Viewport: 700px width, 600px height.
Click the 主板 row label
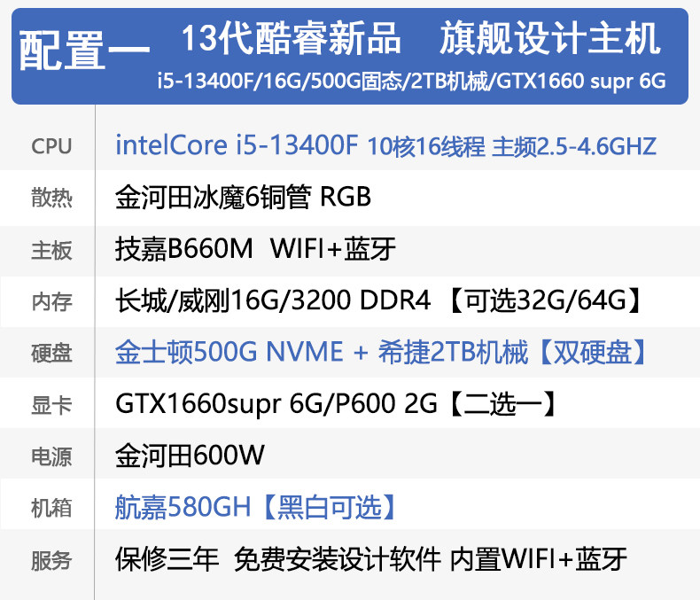click(x=51, y=250)
